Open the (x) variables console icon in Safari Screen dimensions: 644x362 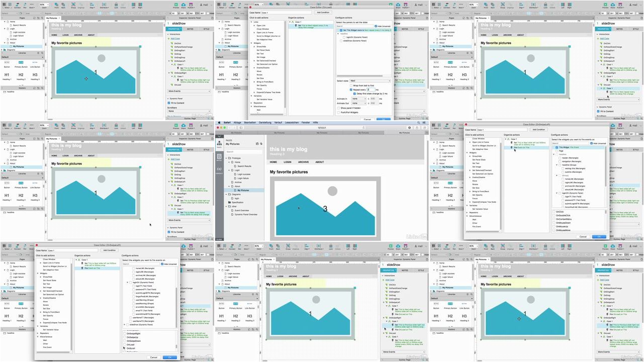219,170
